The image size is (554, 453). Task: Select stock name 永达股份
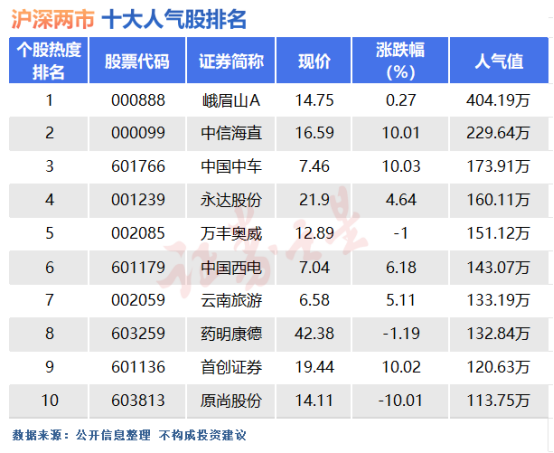(231, 200)
